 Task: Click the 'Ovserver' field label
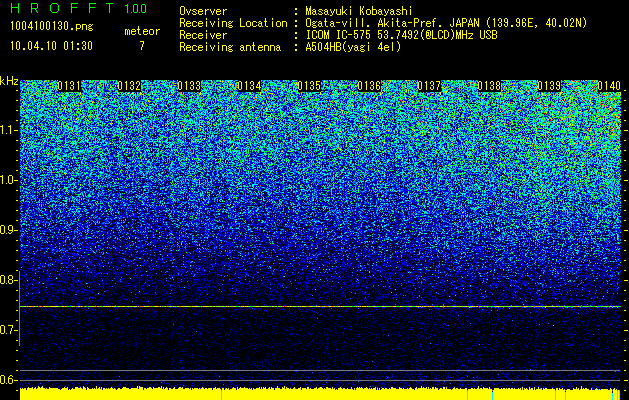pyautogui.click(x=203, y=11)
